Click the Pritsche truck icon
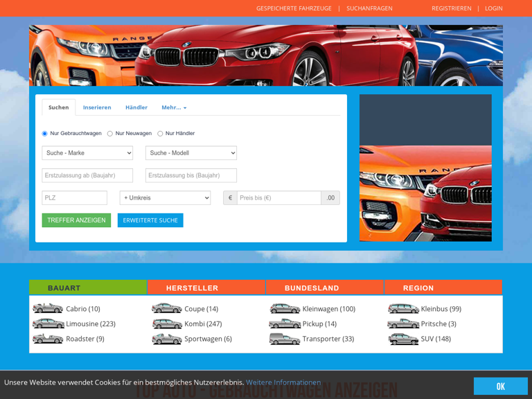532x399 pixels. 403,323
